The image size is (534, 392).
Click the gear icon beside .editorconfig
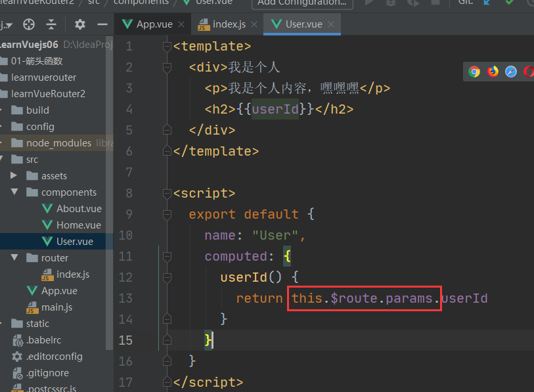point(17,357)
